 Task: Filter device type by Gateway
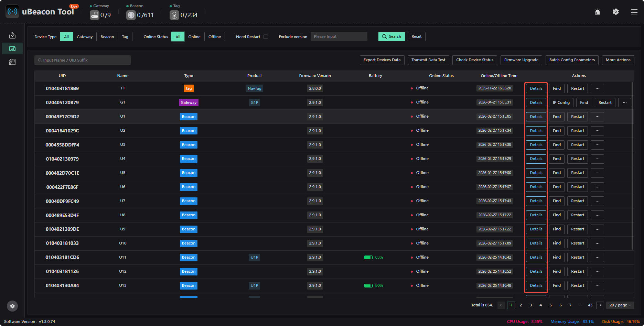(85, 37)
